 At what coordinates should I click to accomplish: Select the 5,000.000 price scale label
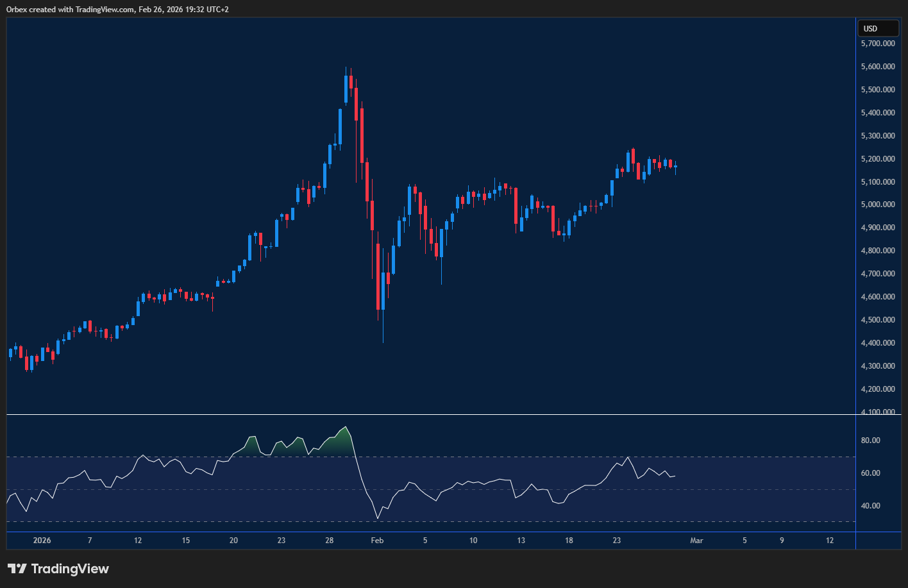878,205
